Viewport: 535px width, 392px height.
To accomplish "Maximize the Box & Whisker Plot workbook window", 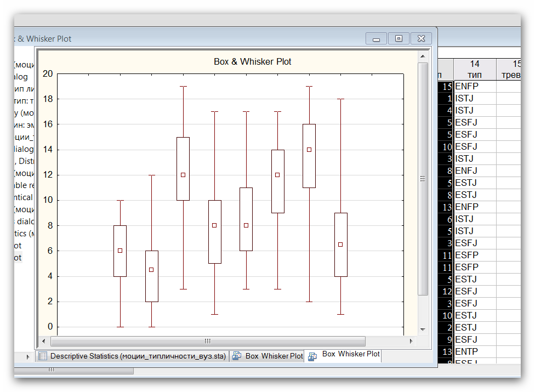I will click(x=399, y=38).
